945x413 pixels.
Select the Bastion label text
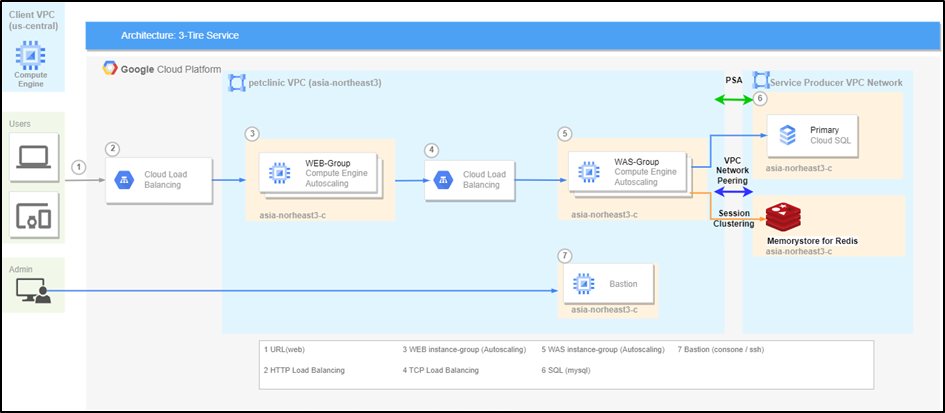point(623,283)
